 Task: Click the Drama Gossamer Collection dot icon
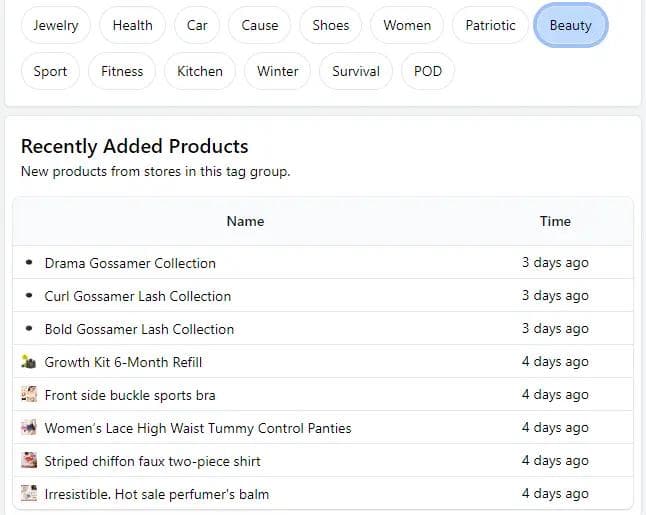point(29,263)
